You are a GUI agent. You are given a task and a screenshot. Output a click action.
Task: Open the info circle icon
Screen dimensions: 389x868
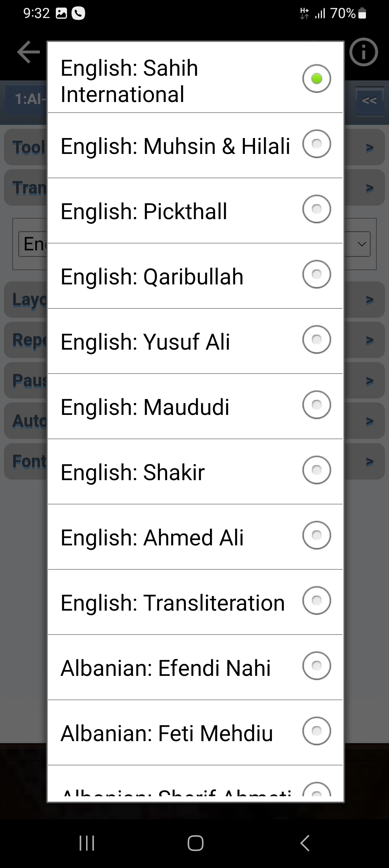363,52
